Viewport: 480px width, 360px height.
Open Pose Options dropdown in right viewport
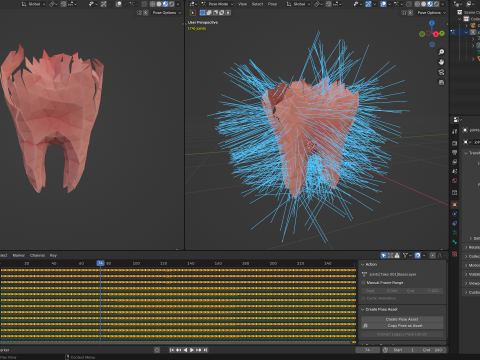click(432, 13)
